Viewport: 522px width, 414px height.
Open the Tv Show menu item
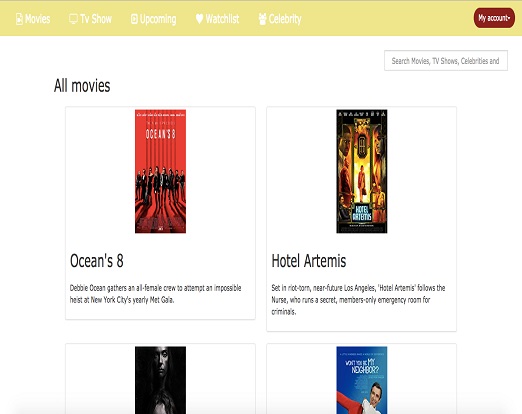point(90,19)
